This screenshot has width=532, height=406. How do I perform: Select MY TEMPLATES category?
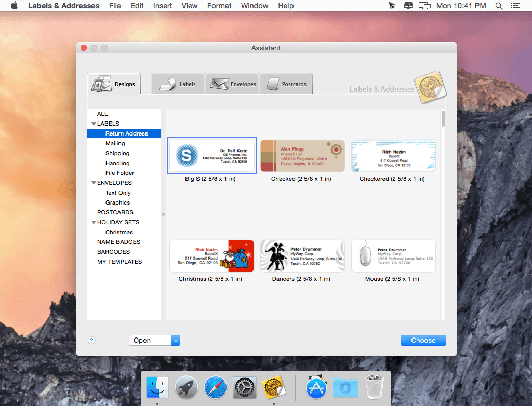(124, 262)
